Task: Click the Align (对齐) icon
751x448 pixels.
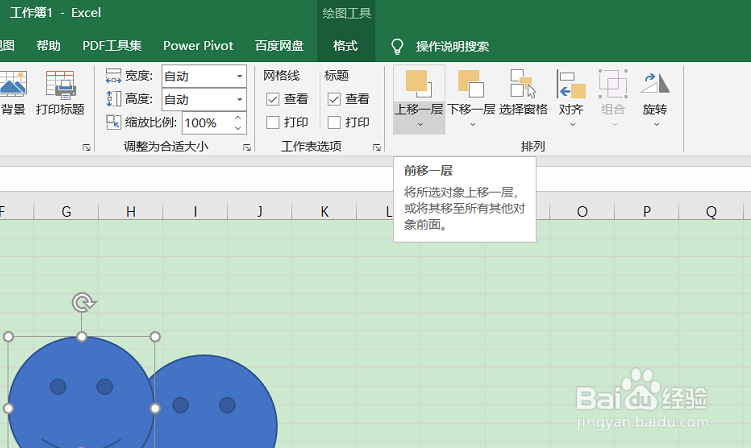Action: 571,84
